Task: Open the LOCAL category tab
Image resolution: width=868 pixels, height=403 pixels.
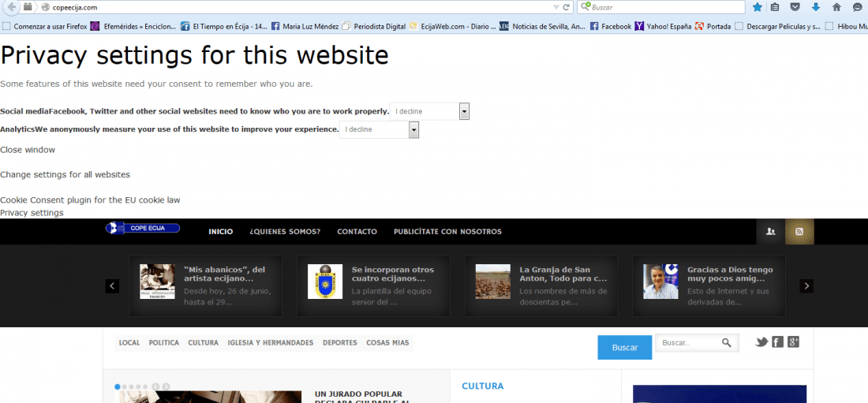Action: click(x=129, y=343)
